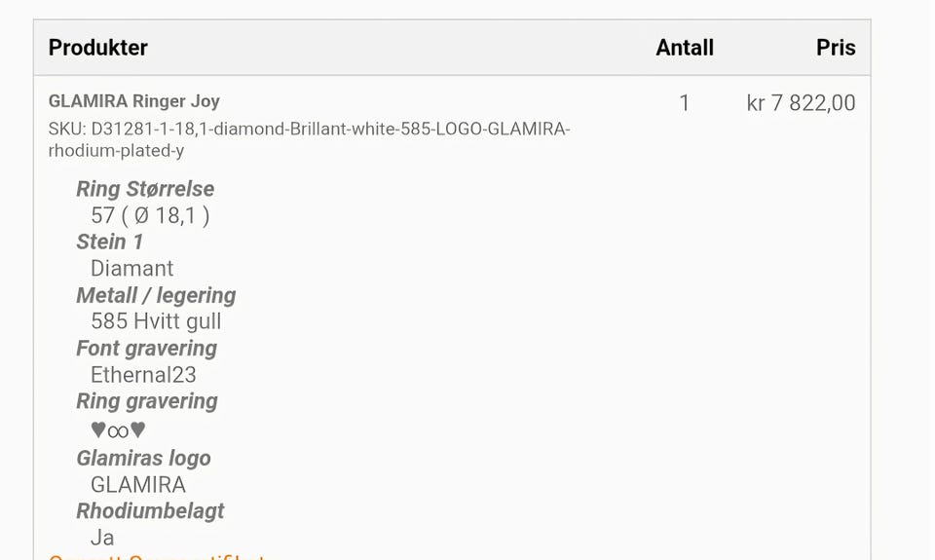Click the Glamiras logo label

(144, 458)
